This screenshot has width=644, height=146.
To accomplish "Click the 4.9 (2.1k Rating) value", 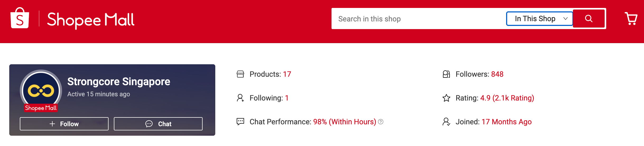I will pos(507,98).
